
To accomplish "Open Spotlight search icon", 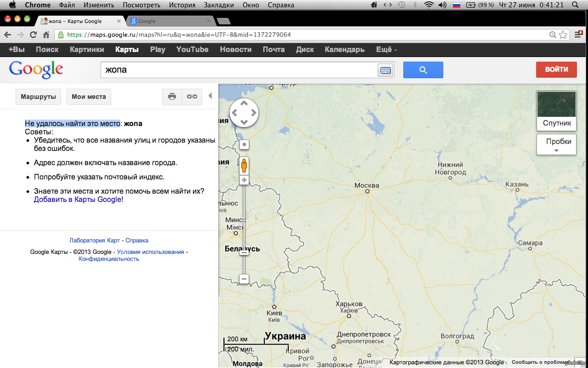I will [576, 5].
